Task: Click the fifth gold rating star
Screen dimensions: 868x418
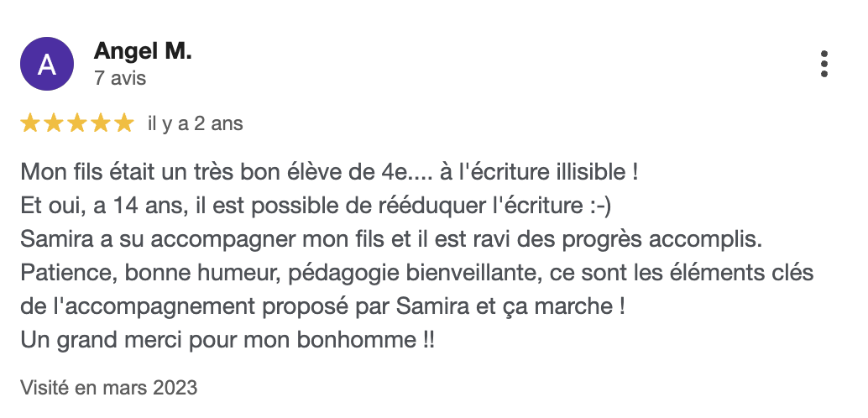Action: coord(123,124)
